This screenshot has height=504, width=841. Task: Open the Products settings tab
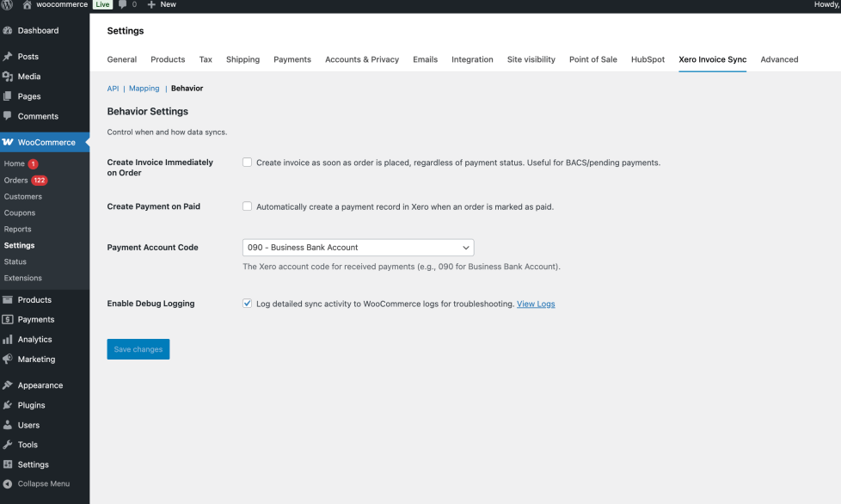[x=168, y=59]
